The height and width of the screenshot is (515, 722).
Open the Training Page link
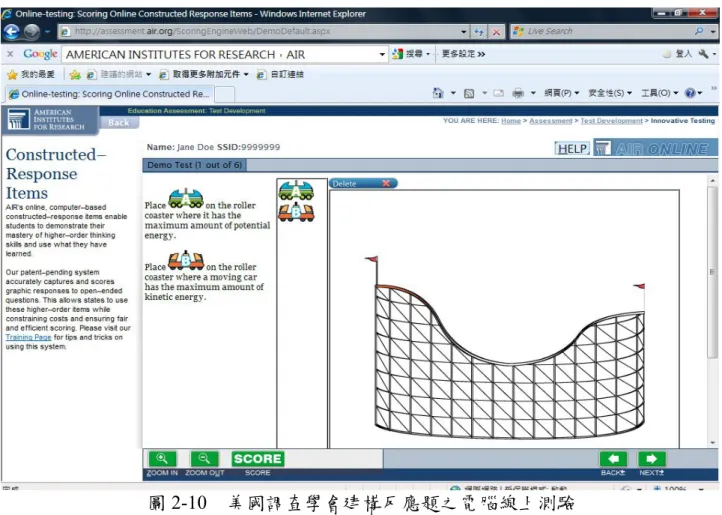(x=29, y=337)
